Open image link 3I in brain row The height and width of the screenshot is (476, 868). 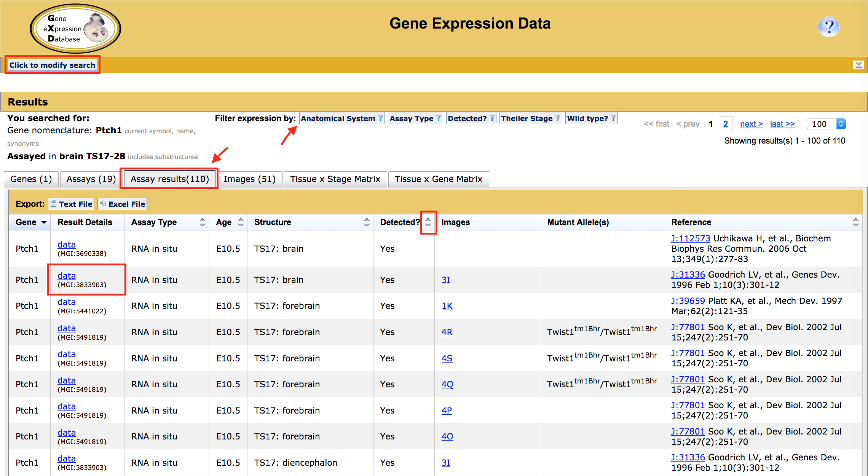coord(446,280)
